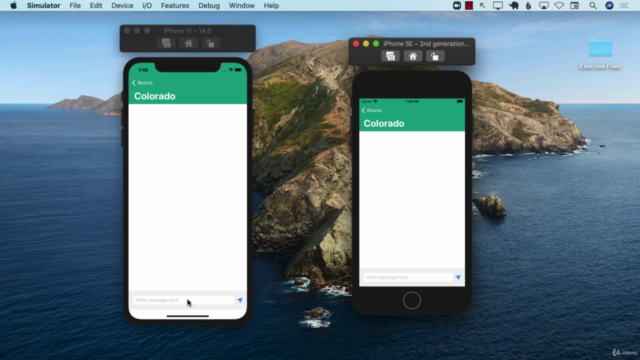640x360 pixels.
Task: Click the arrow cursor icon in menu bar
Action: click(x=482, y=5)
